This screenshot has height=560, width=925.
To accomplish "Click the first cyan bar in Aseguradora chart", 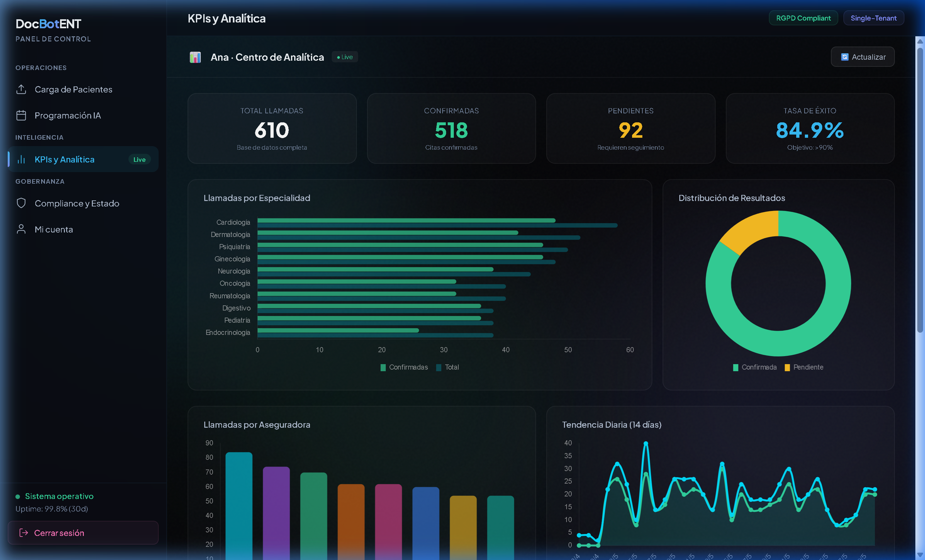I will click(239, 506).
